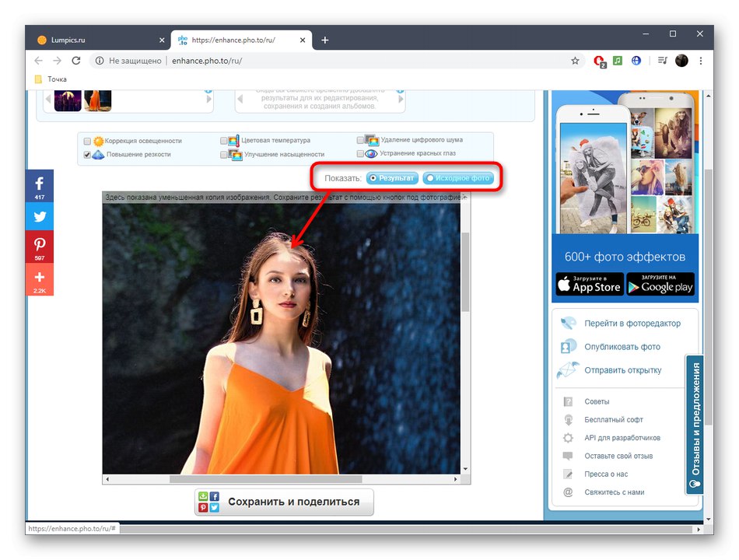Open Отправить открытку link
The image size is (739, 560).
click(x=622, y=370)
